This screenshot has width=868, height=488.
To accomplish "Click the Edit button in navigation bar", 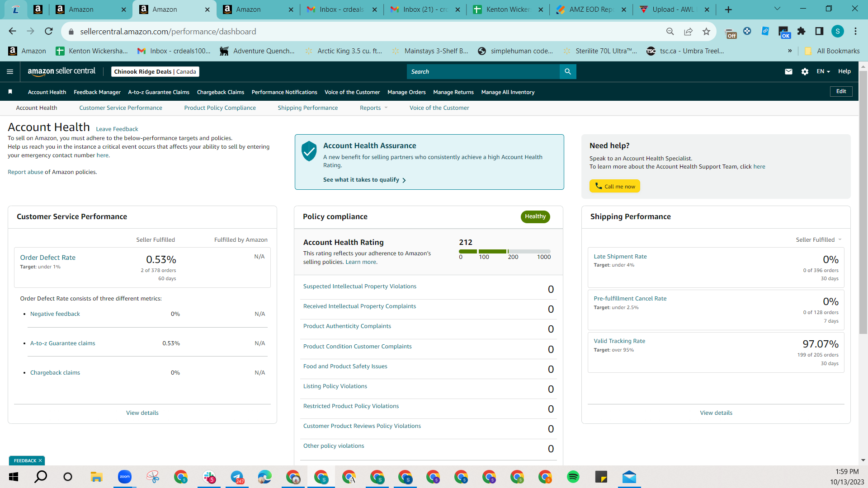I will [841, 91].
